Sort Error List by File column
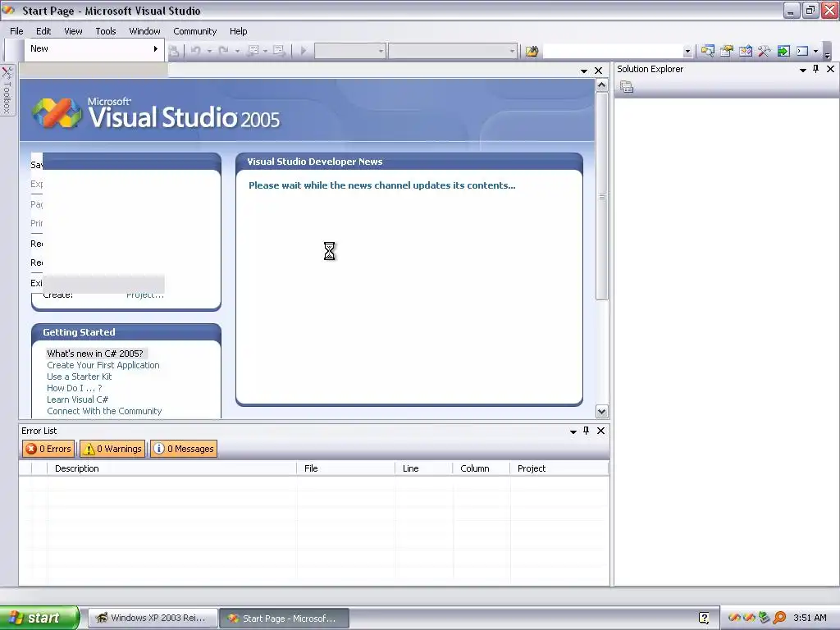Viewport: 840px width, 630px height. point(346,468)
